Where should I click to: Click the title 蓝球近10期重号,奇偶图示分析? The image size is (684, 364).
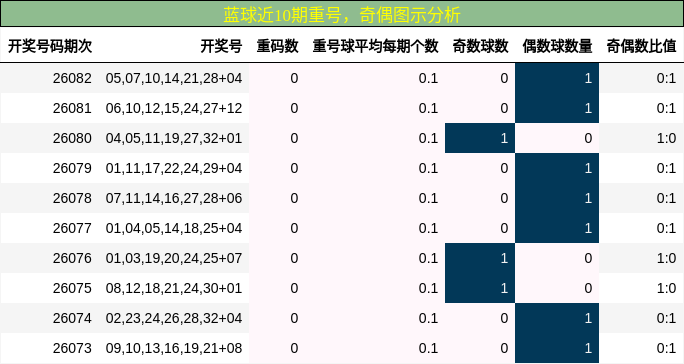point(342,15)
